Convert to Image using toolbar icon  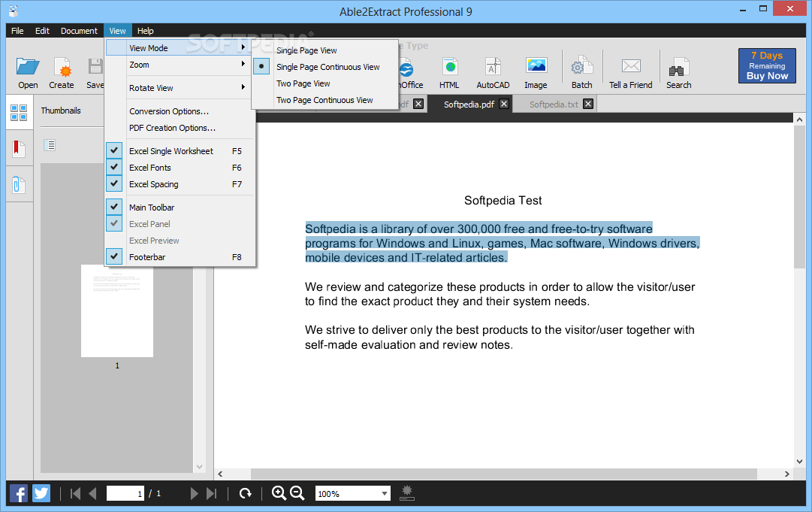(x=536, y=66)
